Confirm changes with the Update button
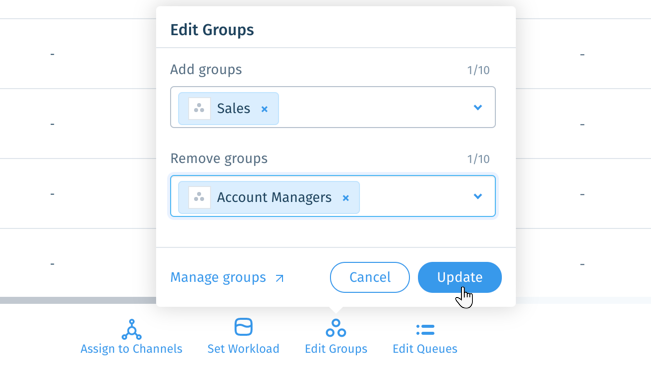Viewport: 651px width, 366px height. [460, 277]
